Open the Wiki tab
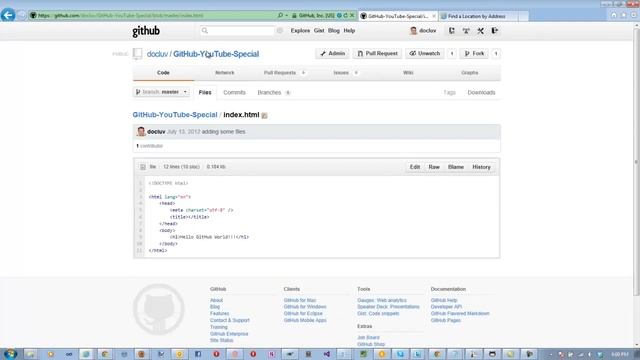The height and width of the screenshot is (360, 640). 408,73
